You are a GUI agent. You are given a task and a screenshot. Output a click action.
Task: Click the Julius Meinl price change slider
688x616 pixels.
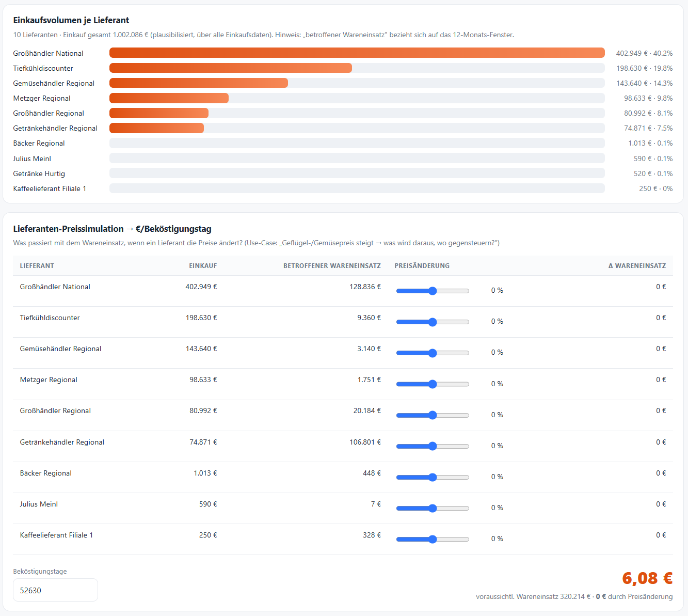pos(433,508)
